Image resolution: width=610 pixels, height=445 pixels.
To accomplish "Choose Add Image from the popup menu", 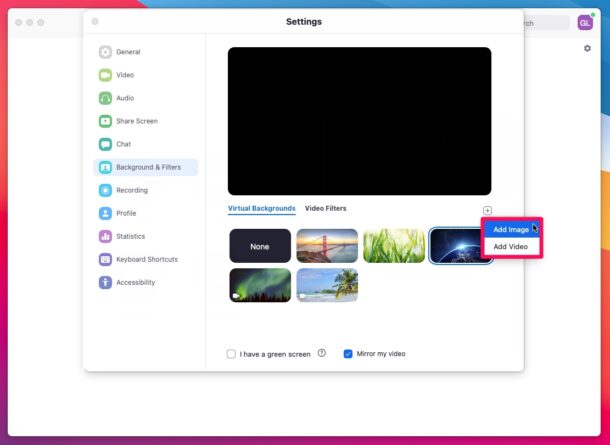I will (511, 230).
